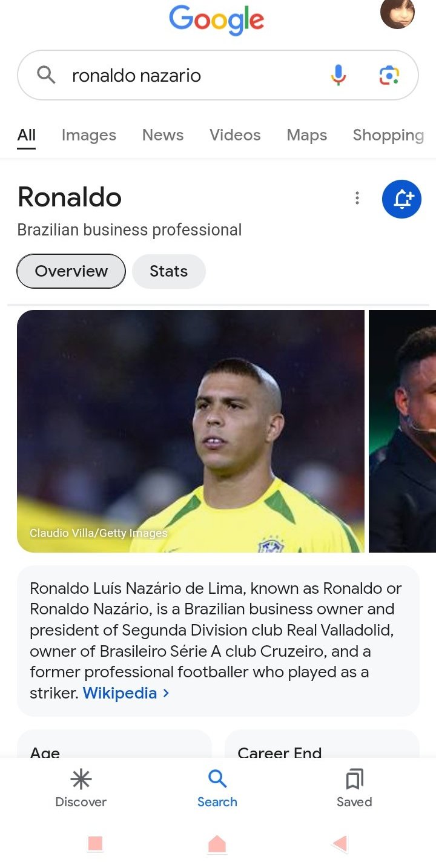Open Google Lens camera search
Viewport: 436px width, 868px height.
click(x=389, y=75)
